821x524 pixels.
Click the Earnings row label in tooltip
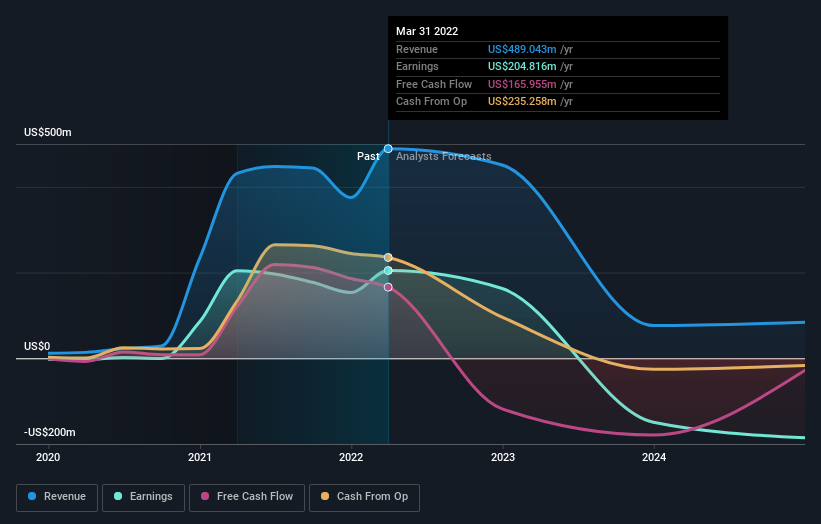417,66
